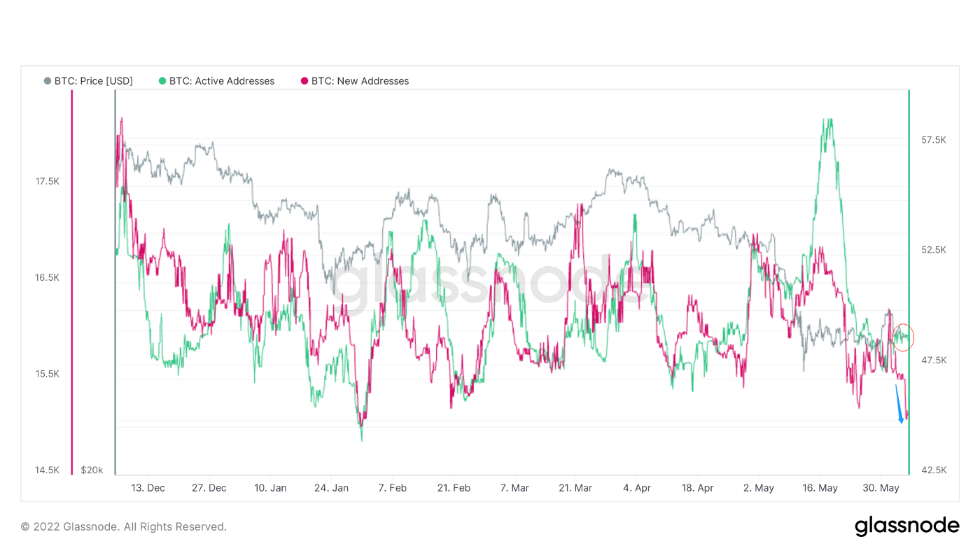Toggle the 'BTC: New Addresses' legend label
Viewport: 980px width, 551px height.
point(360,81)
